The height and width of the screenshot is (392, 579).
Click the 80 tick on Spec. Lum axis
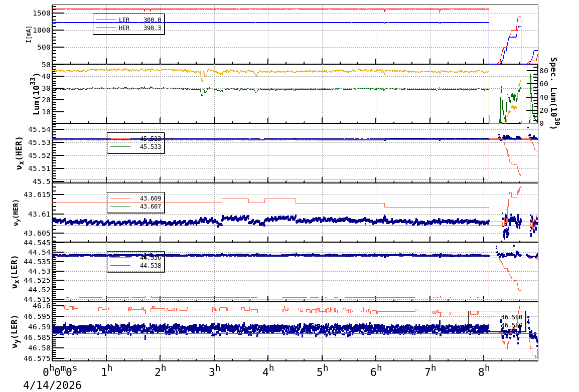pyautogui.click(x=544, y=71)
